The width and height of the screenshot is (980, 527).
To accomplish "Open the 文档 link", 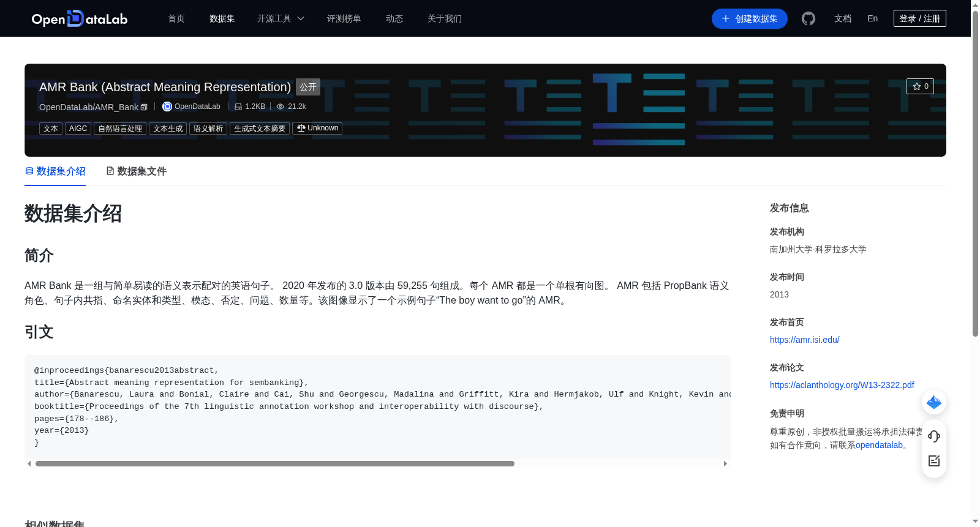I will [843, 18].
